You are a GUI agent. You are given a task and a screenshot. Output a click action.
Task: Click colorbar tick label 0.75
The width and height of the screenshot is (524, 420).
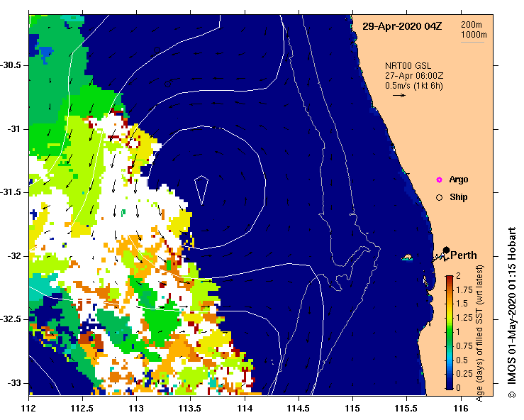464,346
